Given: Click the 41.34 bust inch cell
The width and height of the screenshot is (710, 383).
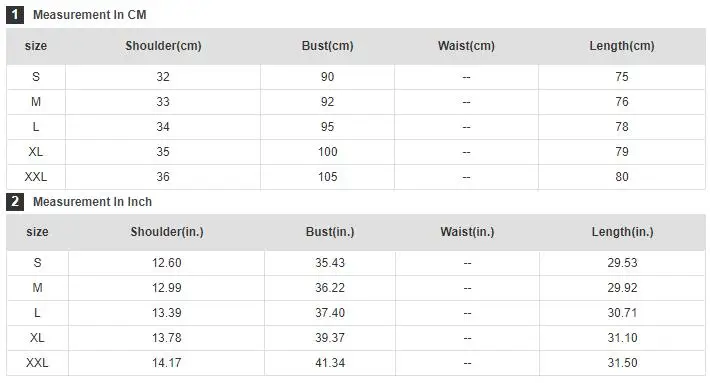Looking at the screenshot, I should [330, 363].
